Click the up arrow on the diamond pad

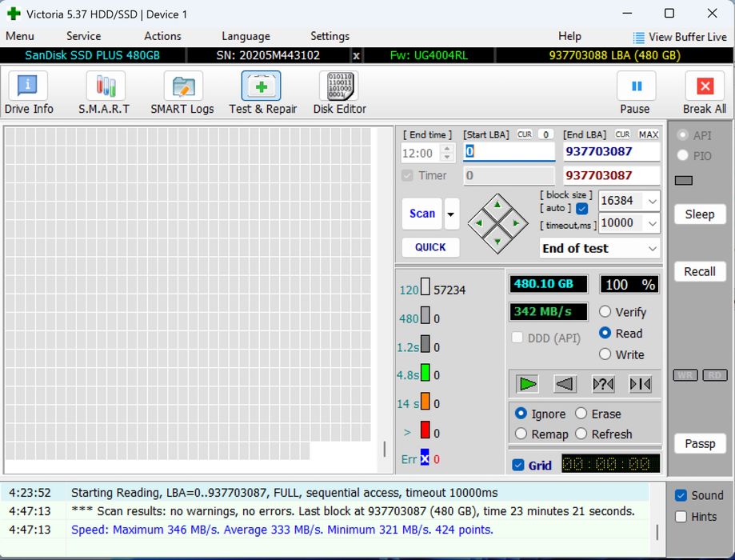497,205
